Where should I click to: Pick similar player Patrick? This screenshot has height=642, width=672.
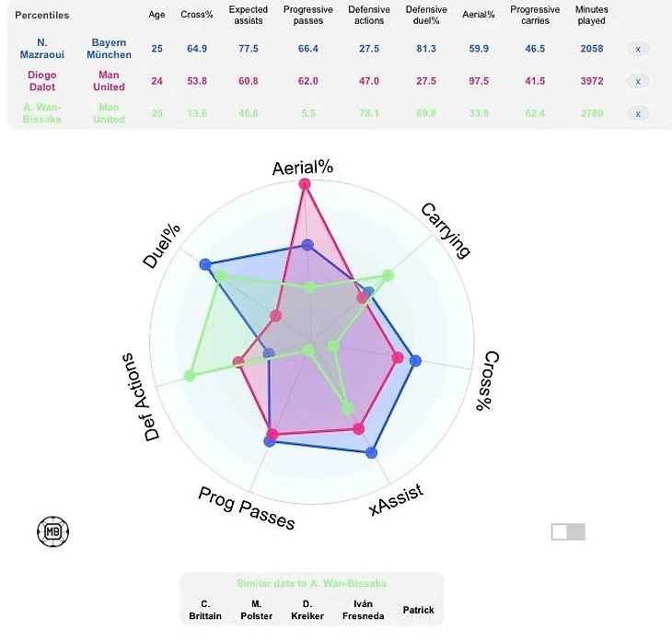(x=418, y=610)
